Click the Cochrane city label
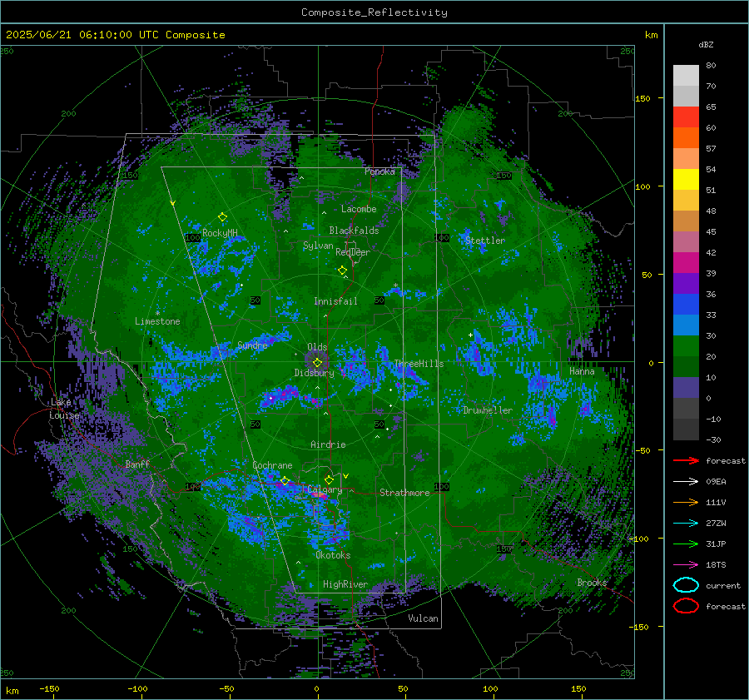Screen dimensions: 749x700 pyautogui.click(x=272, y=465)
